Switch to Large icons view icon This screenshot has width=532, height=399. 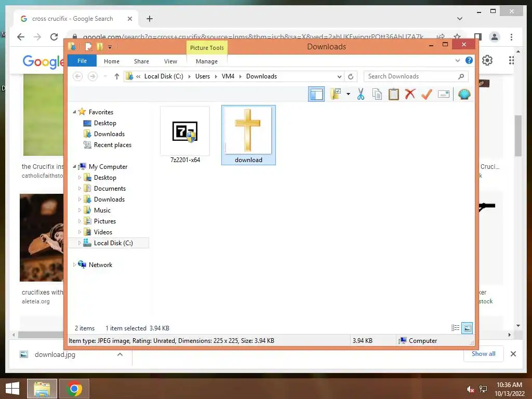point(467,328)
